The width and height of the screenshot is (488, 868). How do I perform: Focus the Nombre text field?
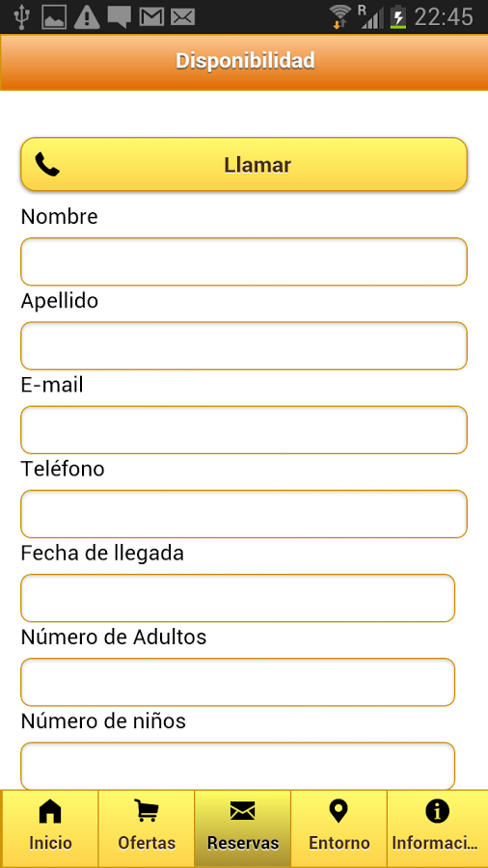coord(244,261)
